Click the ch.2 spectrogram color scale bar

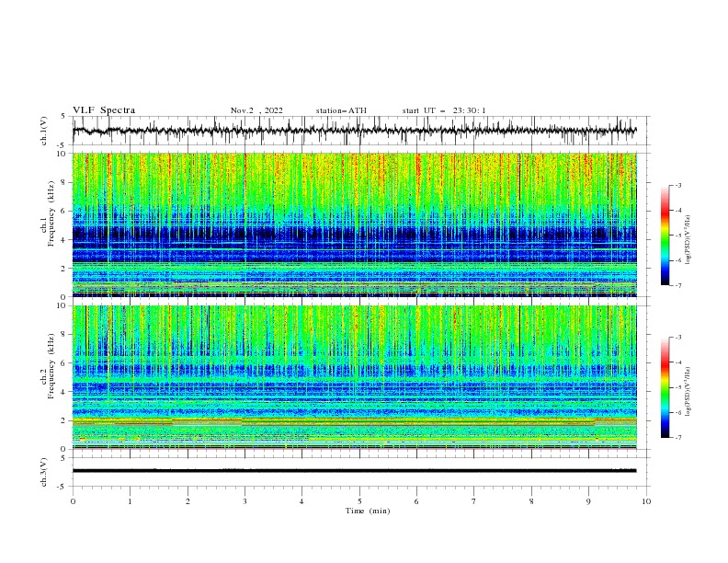[x=665, y=387]
